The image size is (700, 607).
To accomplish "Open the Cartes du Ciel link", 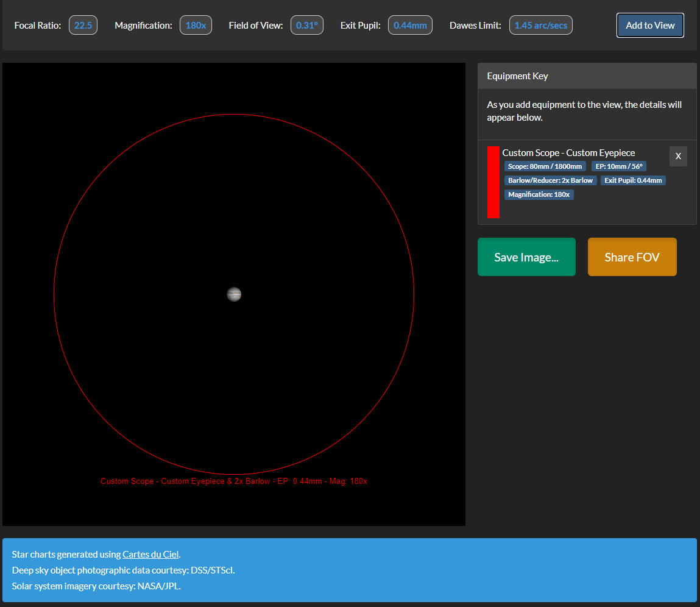I will point(150,554).
